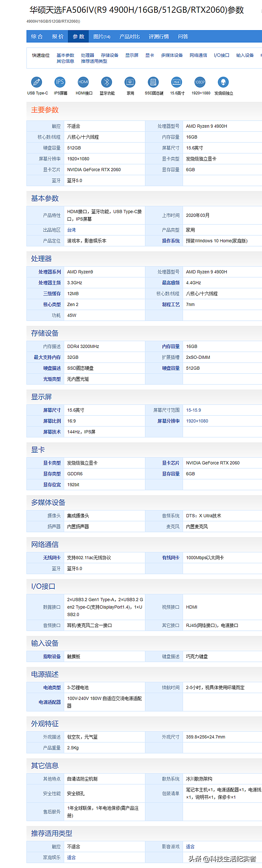This screenshot has width=262, height=868.
Task: Select the 144Hz，IPS屏 value
Action: pyautogui.click(x=81, y=432)
